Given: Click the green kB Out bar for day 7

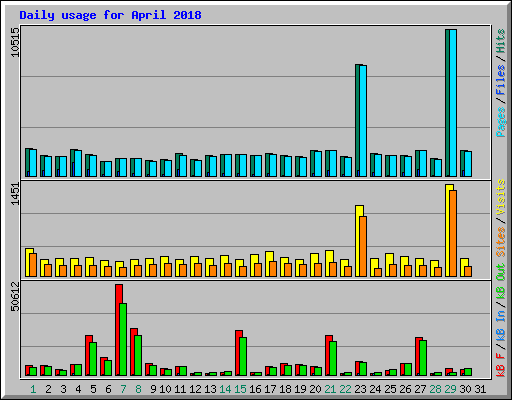Looking at the screenshot, I should [123, 339].
